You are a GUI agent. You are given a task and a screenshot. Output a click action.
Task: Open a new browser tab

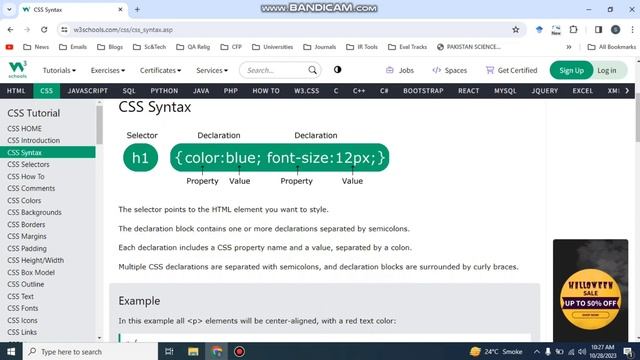[x=137, y=9]
